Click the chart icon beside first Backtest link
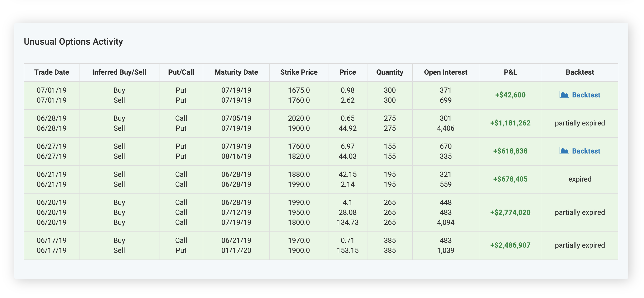The image size is (644, 298). pos(565,95)
